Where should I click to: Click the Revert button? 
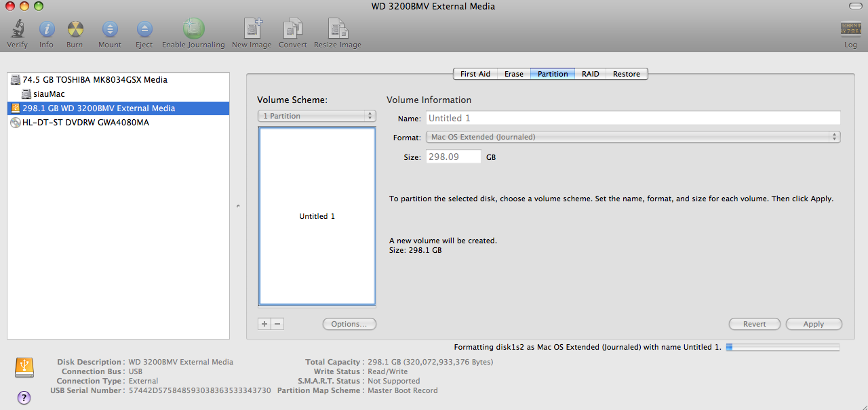[755, 324]
